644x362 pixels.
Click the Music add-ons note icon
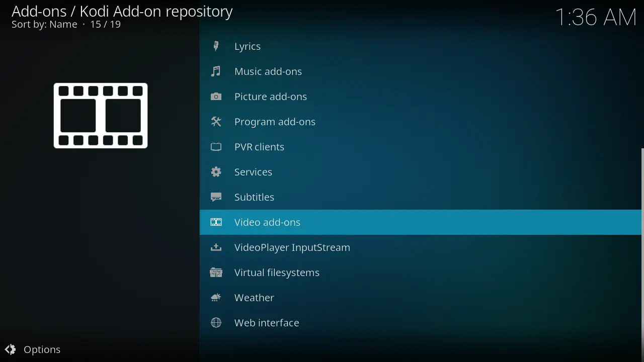click(216, 71)
